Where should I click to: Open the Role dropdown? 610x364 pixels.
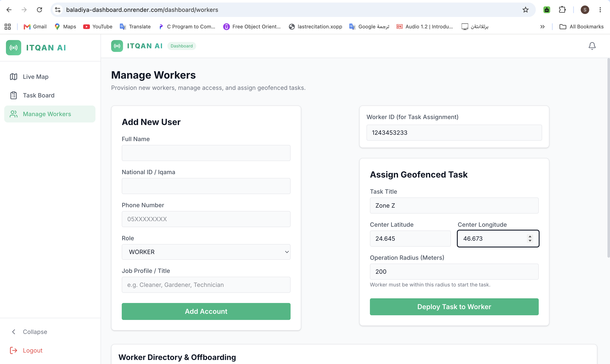click(206, 252)
